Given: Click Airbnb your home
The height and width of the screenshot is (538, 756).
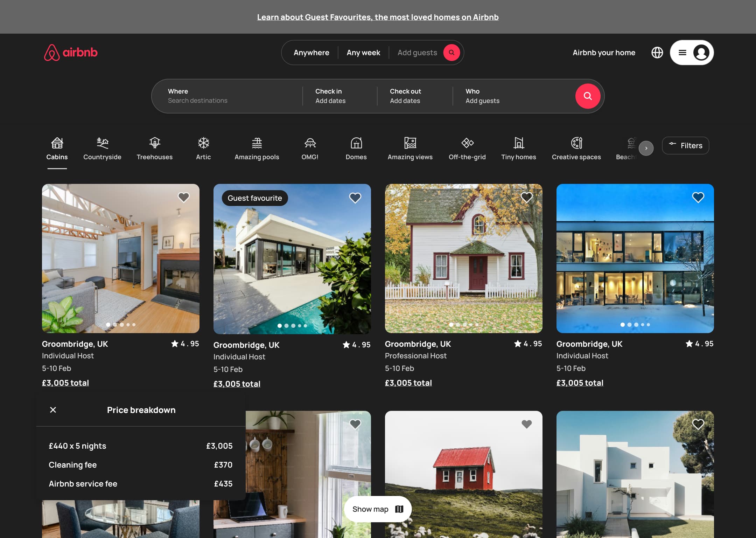Looking at the screenshot, I should [604, 53].
